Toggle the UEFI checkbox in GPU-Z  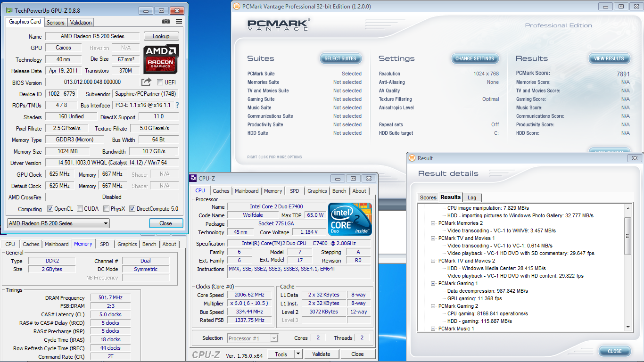click(x=160, y=82)
